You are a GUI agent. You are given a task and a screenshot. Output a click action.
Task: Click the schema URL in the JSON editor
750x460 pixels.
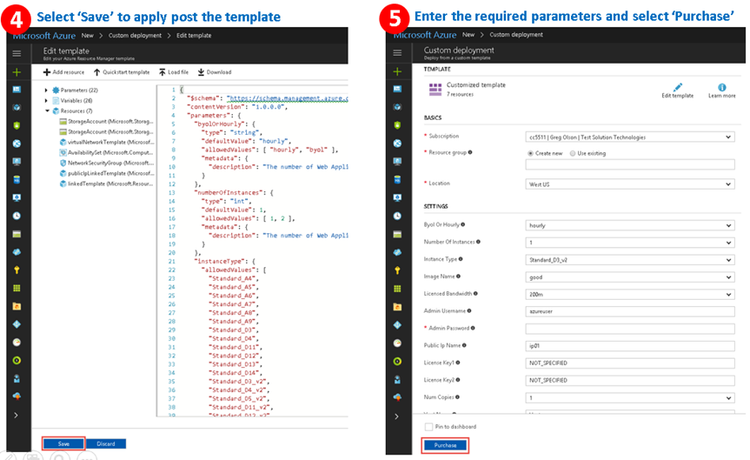pos(287,99)
